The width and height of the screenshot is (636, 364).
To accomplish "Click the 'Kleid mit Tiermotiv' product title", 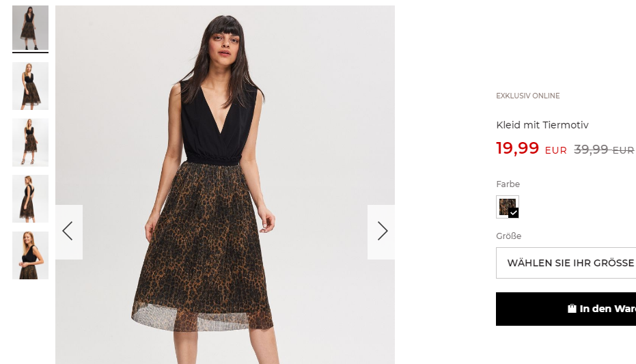I will coord(542,125).
